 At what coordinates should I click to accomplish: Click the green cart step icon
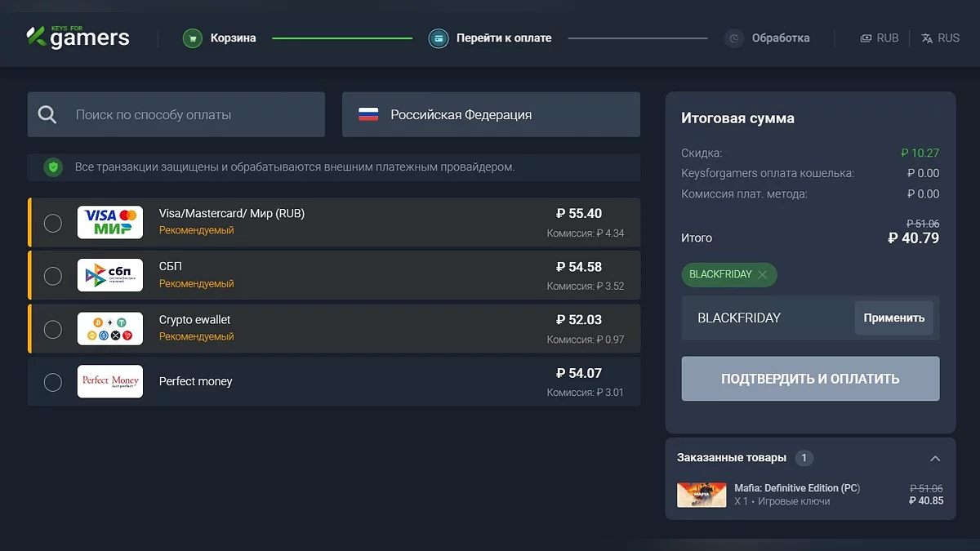point(192,38)
